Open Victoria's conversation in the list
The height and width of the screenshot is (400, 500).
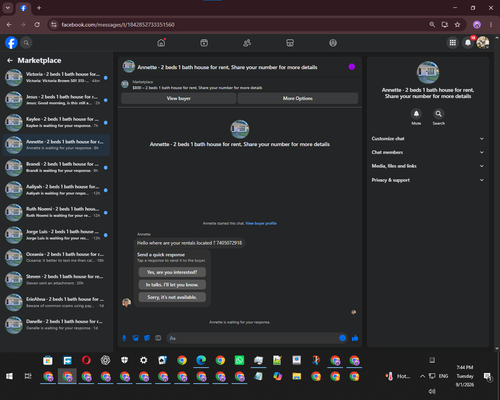click(x=56, y=77)
